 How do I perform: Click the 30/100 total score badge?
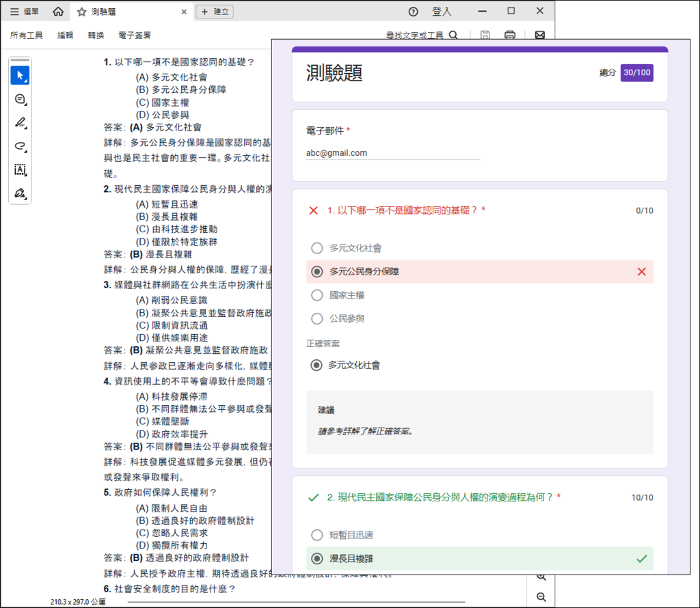pyautogui.click(x=636, y=72)
